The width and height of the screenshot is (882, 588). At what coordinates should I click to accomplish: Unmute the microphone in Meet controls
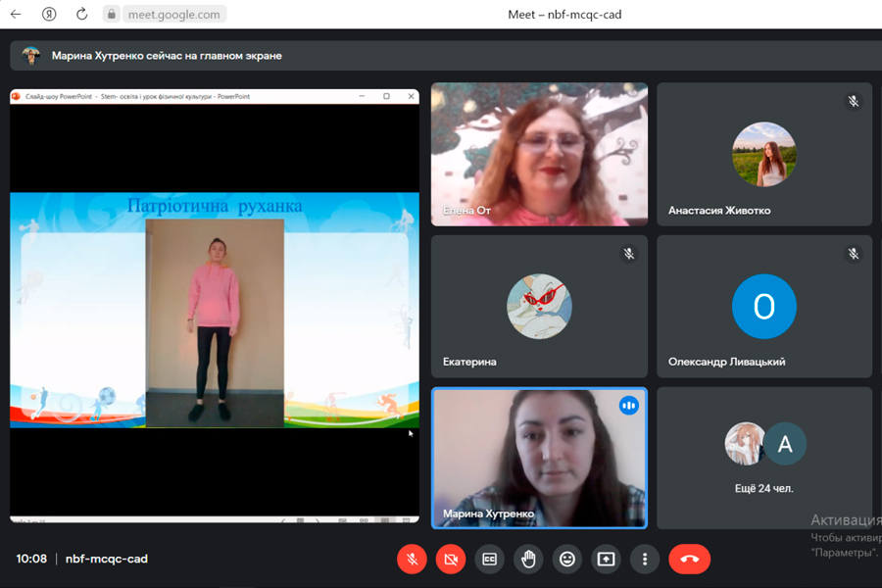pos(412,559)
